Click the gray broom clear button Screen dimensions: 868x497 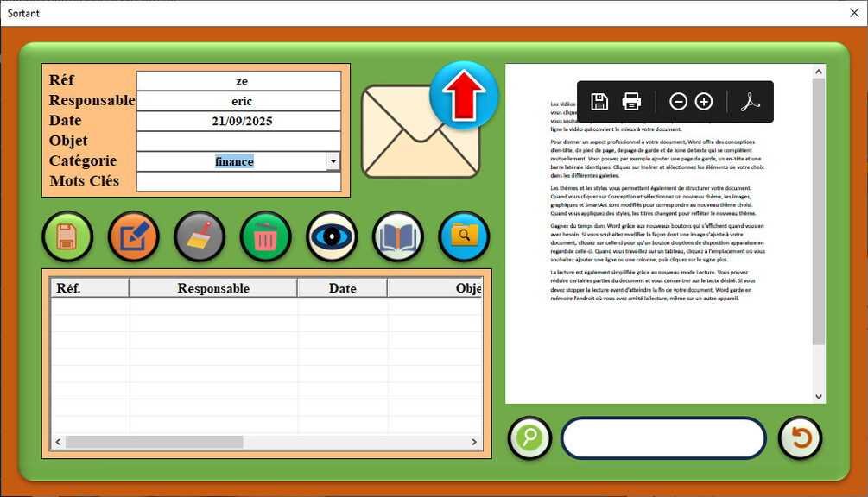(x=200, y=236)
